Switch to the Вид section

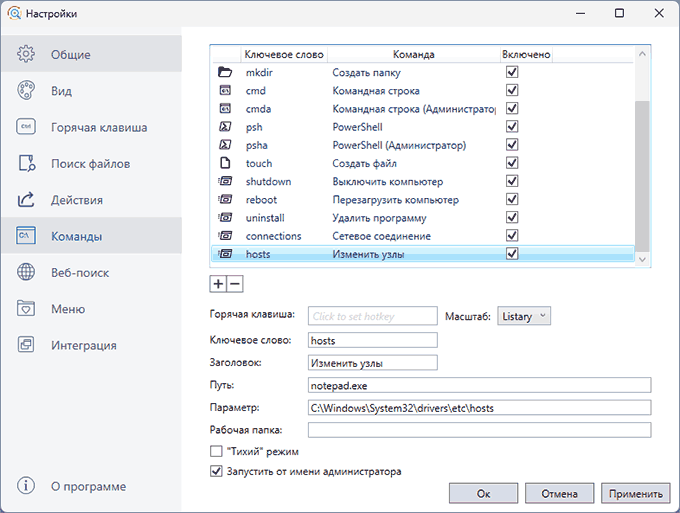coord(92,90)
